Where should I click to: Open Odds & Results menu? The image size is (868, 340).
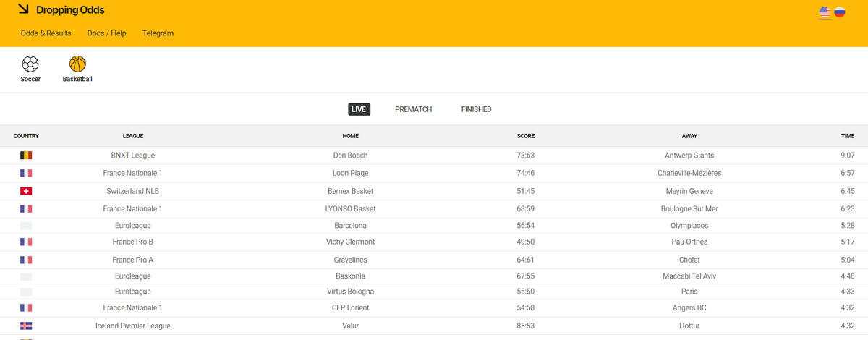[x=46, y=33]
